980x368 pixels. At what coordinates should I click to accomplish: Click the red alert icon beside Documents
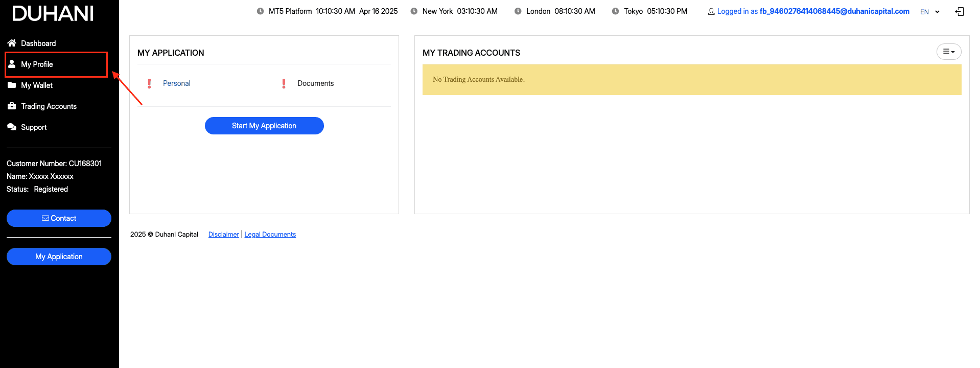coord(284,84)
